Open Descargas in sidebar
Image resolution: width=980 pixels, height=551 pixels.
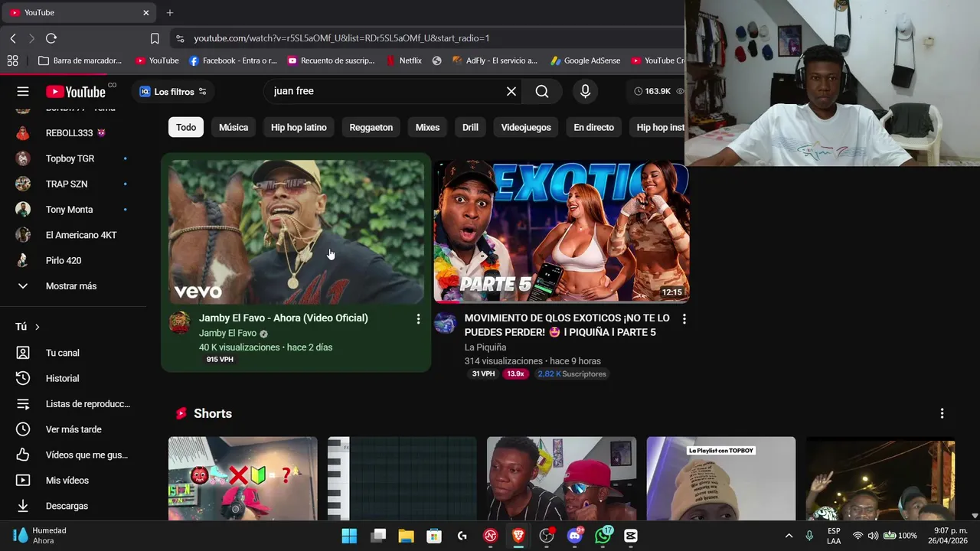coord(73,506)
